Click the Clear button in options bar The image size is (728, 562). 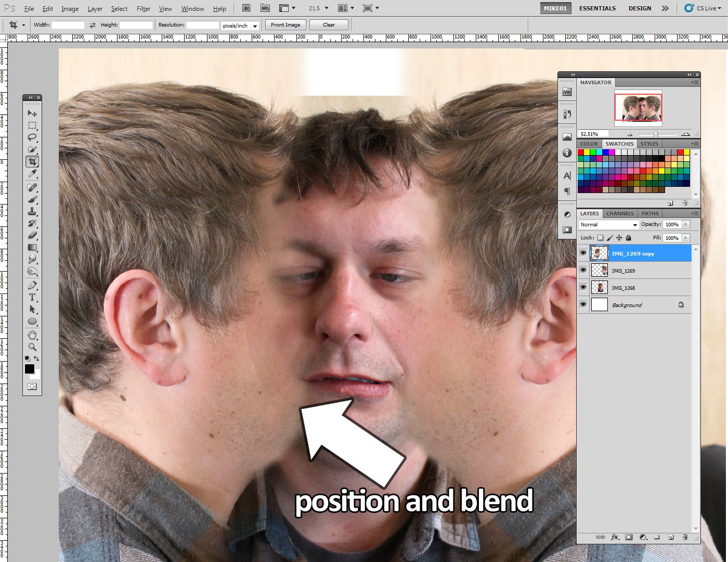[329, 24]
